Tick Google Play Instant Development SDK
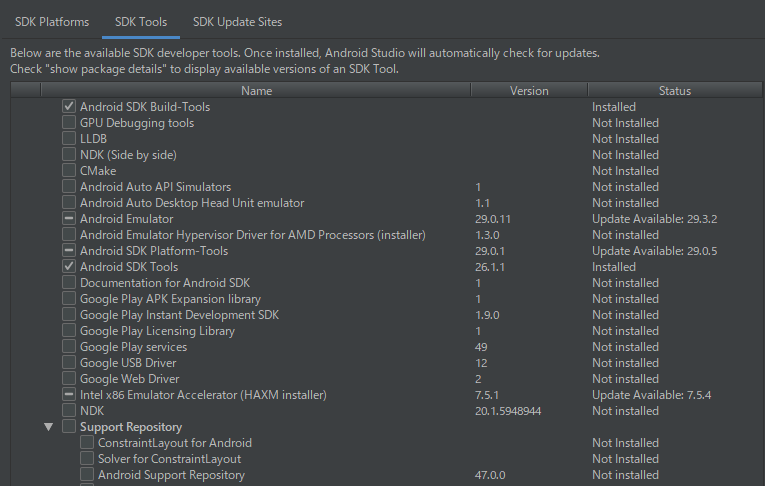Viewport: 765px width, 486px height. [69, 315]
